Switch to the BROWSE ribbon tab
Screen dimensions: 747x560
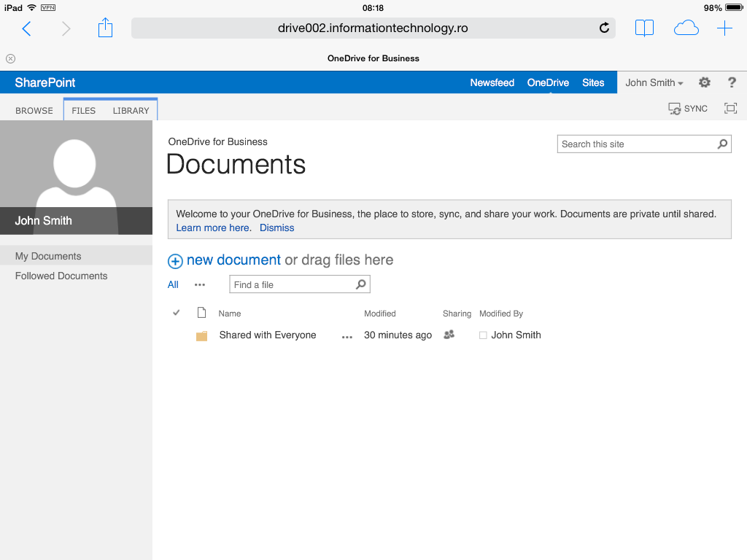(34, 111)
